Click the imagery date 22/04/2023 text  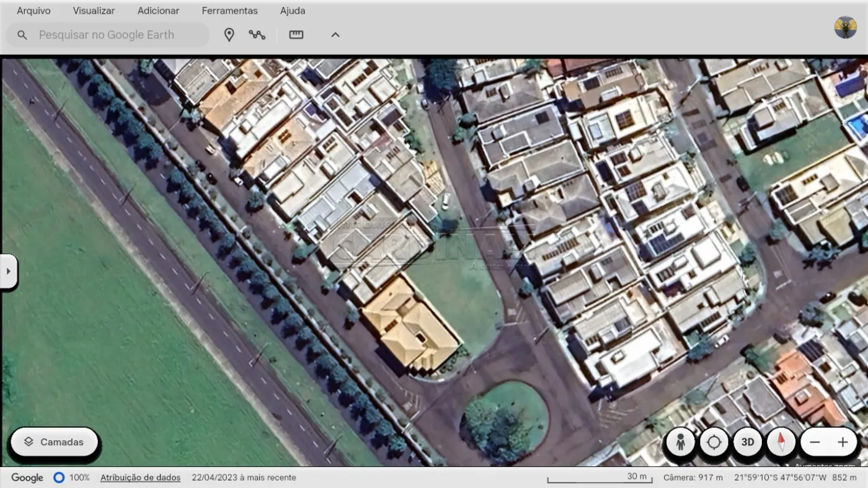pos(244,477)
